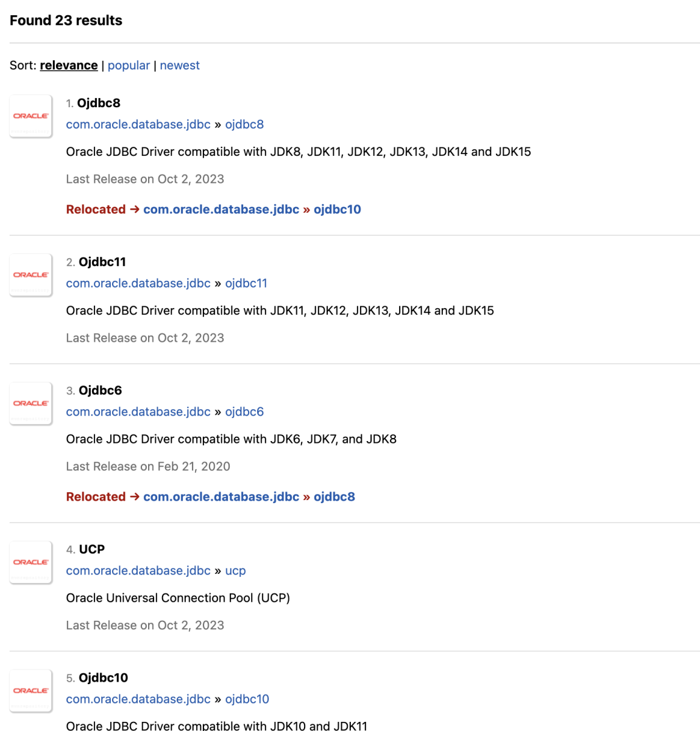
Task: Click the Oracle logo beside Ojdbc6
Action: (31, 403)
